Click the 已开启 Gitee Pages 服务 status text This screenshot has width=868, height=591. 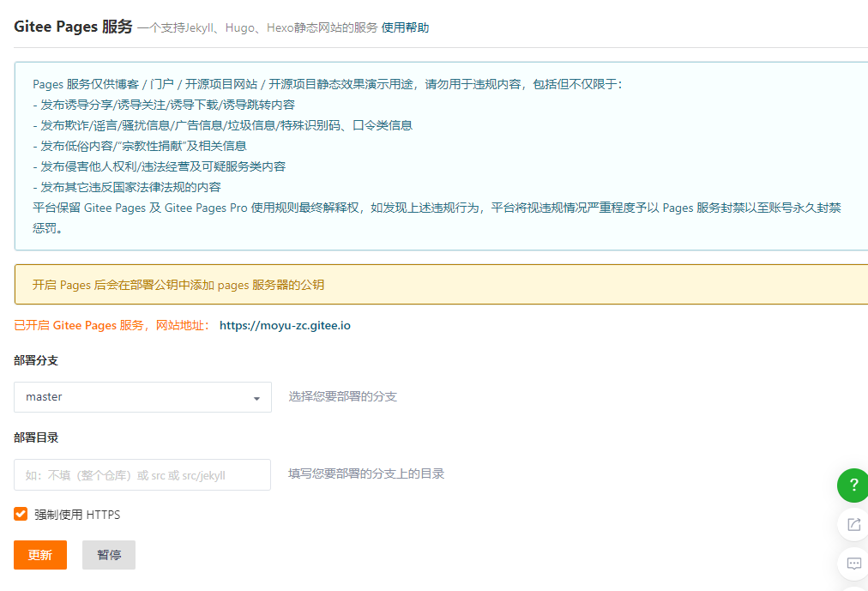coord(112,325)
